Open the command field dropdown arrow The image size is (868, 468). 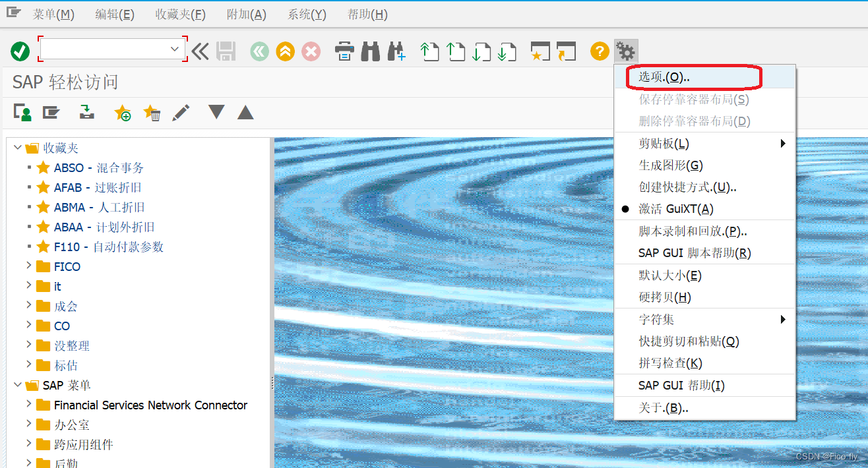(175, 49)
